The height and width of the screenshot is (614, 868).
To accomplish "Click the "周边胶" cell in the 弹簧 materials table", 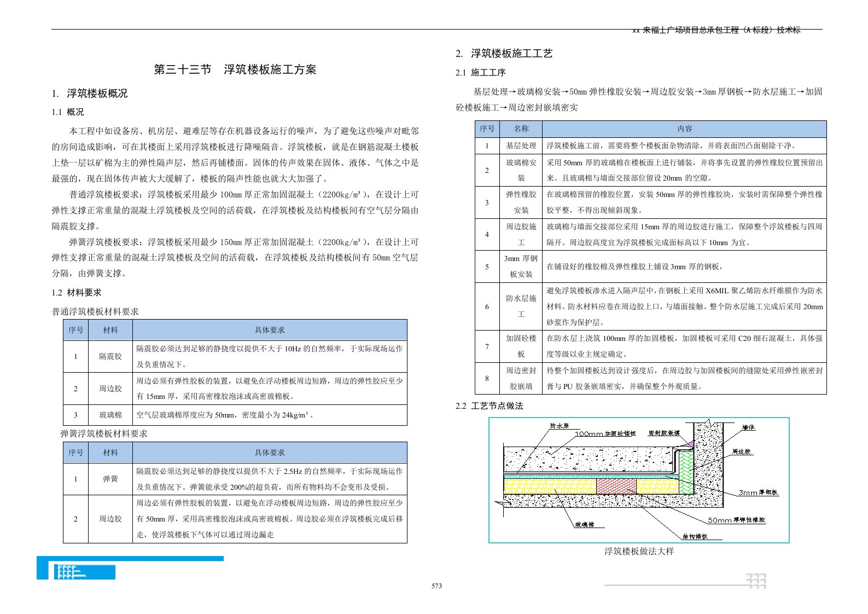I will pos(110,519).
